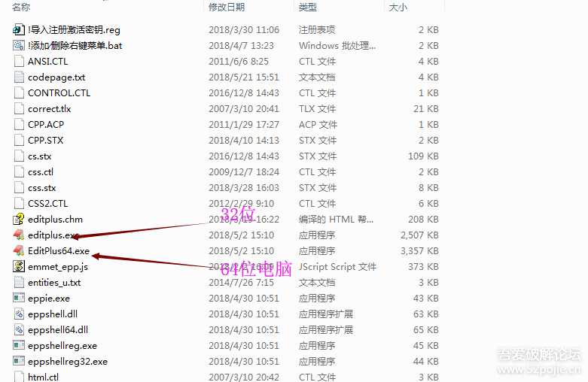The height and width of the screenshot is (382, 588).
Task: Select file name correct.tlx
Action: [49, 108]
